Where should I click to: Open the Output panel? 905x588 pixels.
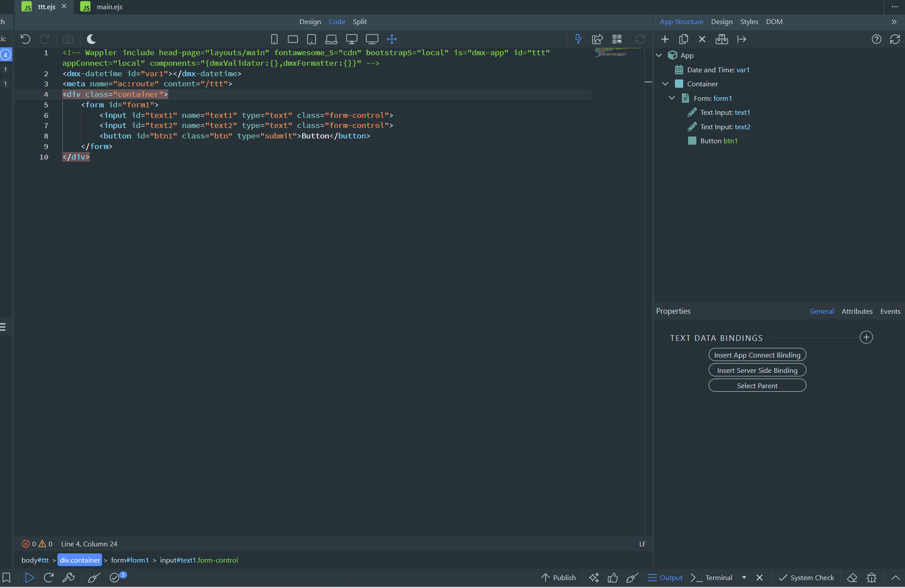(x=665, y=577)
